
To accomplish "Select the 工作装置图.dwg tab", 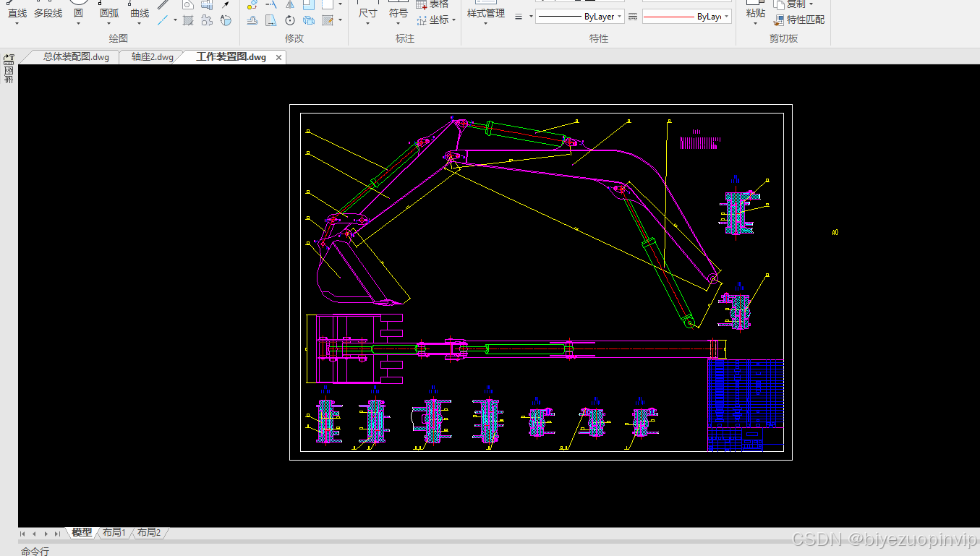I will pos(231,57).
